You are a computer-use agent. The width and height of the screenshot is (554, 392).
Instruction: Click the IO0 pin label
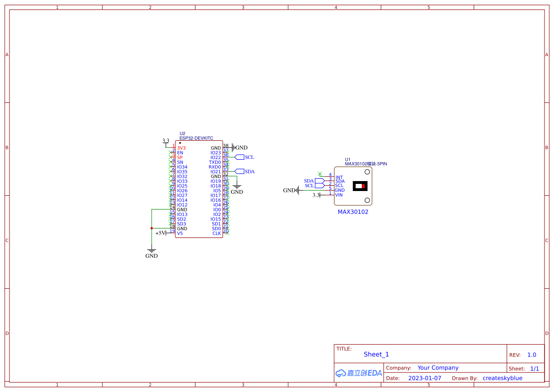pyautogui.click(x=217, y=210)
